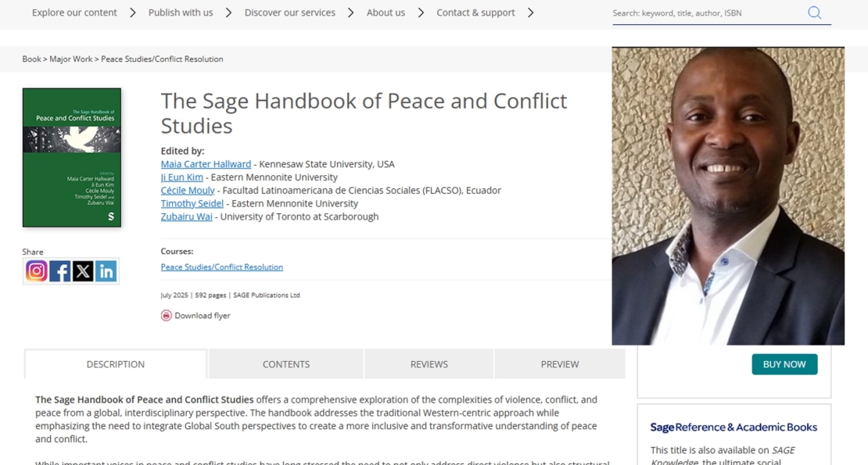
Task: Expand the Discover our services menu
Action: click(x=289, y=13)
